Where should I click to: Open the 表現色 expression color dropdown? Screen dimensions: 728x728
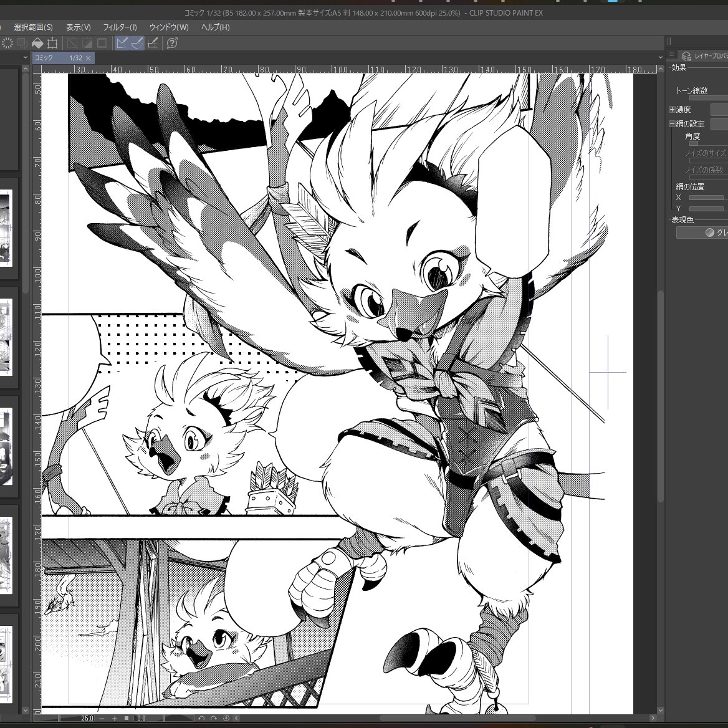coord(702,232)
